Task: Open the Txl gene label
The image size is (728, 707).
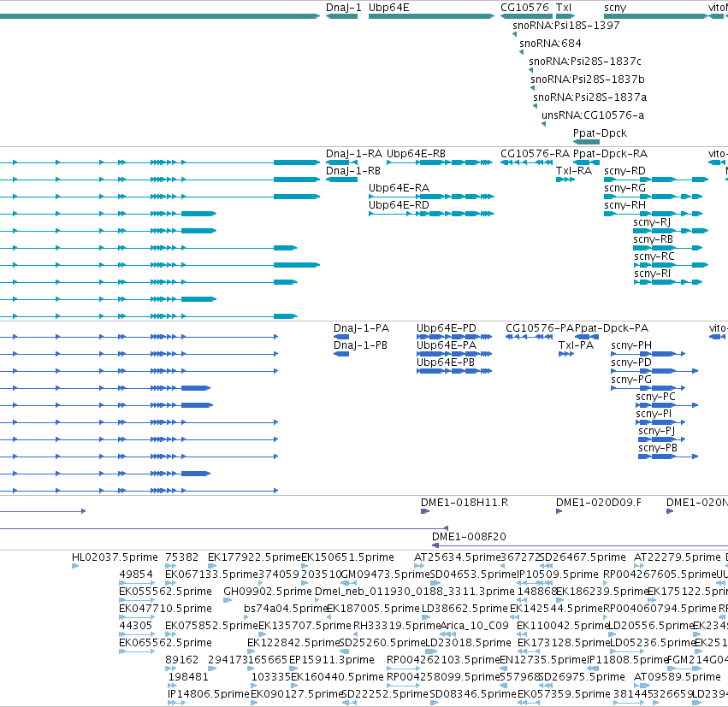Action: [x=564, y=8]
